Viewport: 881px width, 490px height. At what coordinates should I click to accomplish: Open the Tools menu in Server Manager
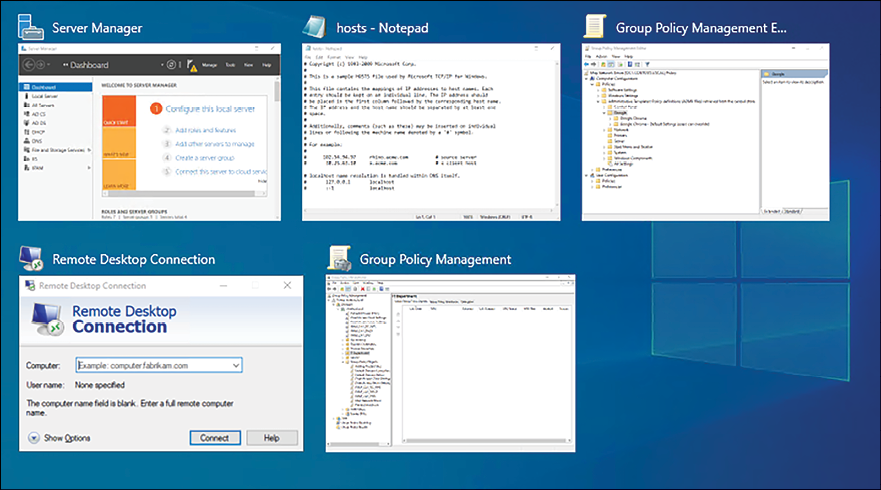point(230,65)
